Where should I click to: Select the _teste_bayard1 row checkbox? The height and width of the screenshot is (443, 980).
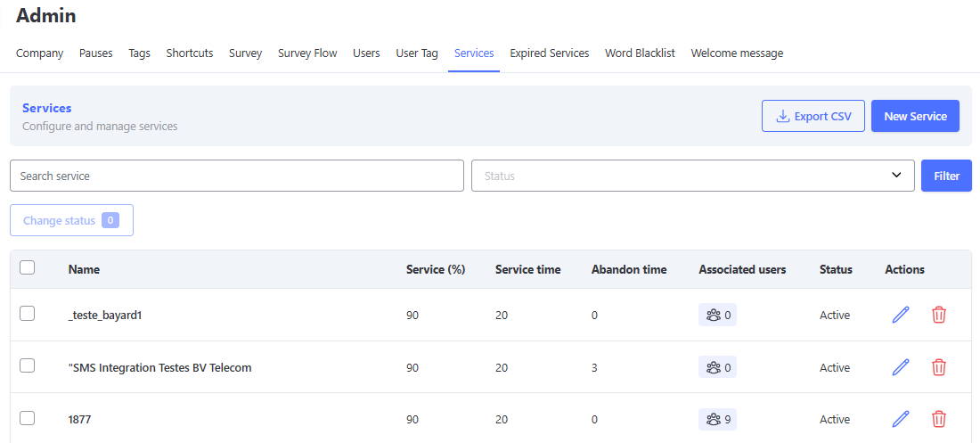point(27,314)
